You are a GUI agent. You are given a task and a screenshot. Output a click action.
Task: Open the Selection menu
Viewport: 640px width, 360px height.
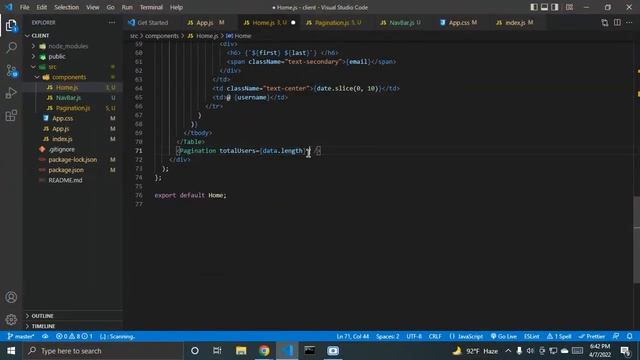(x=67, y=7)
